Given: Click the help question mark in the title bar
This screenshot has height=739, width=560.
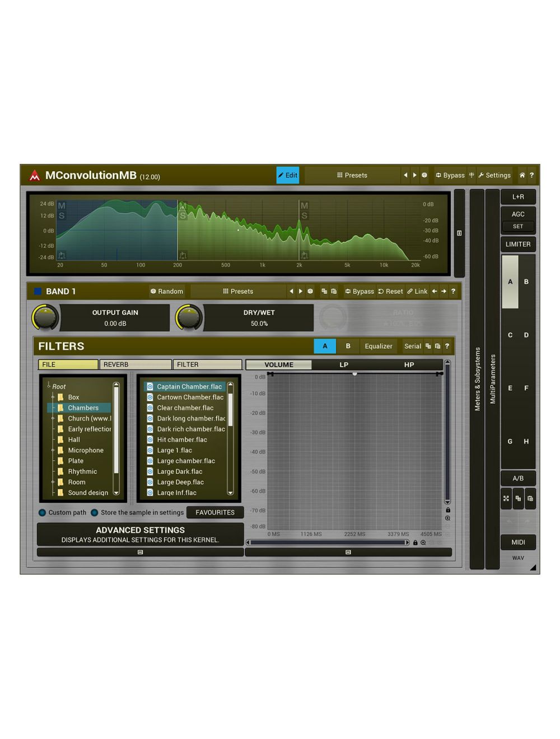Looking at the screenshot, I should coord(533,175).
